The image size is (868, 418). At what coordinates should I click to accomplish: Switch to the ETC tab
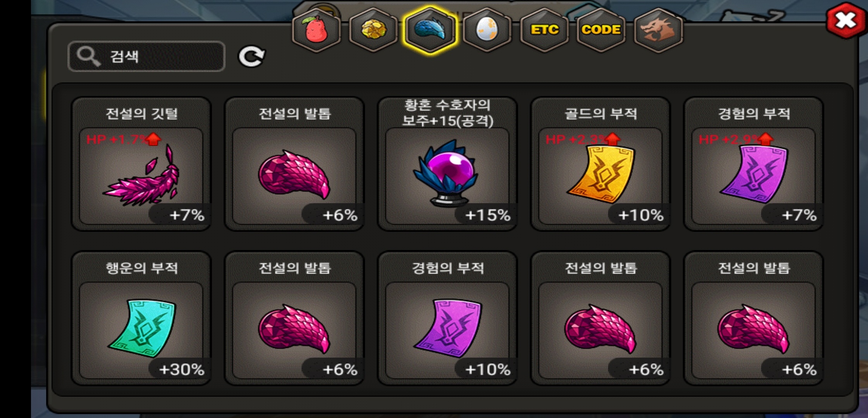pyautogui.click(x=544, y=30)
